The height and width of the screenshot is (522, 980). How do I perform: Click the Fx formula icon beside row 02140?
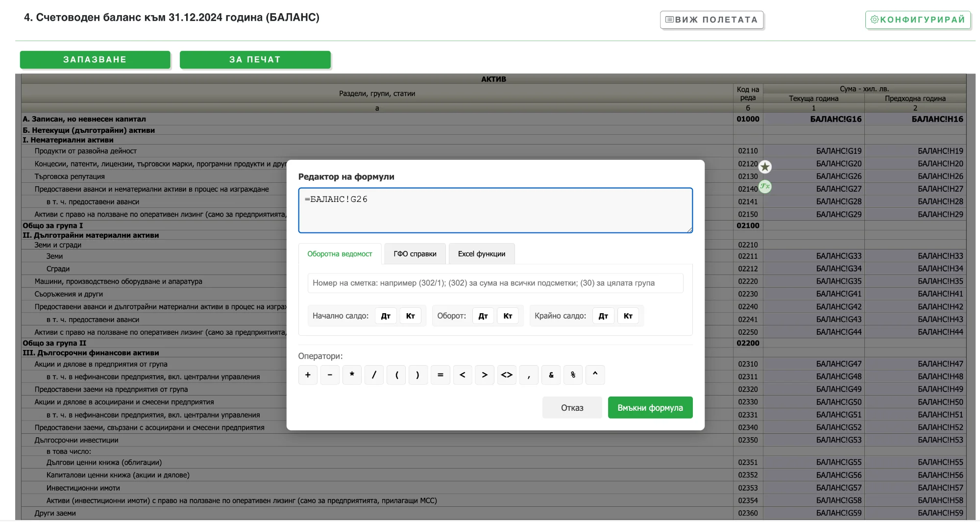coord(765,186)
